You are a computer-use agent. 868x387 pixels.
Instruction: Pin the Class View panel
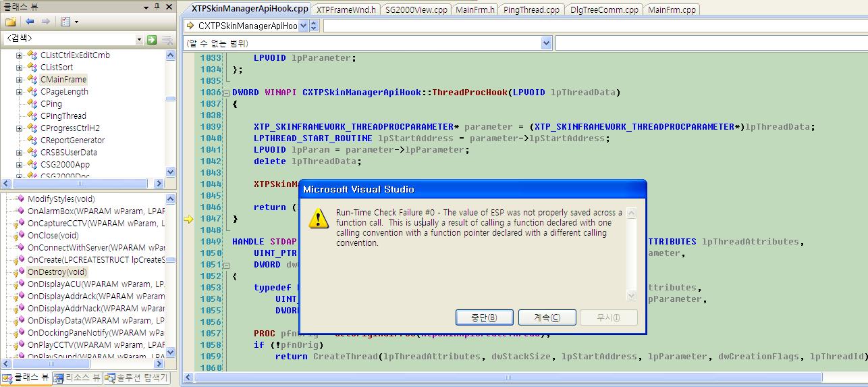tap(157, 7)
